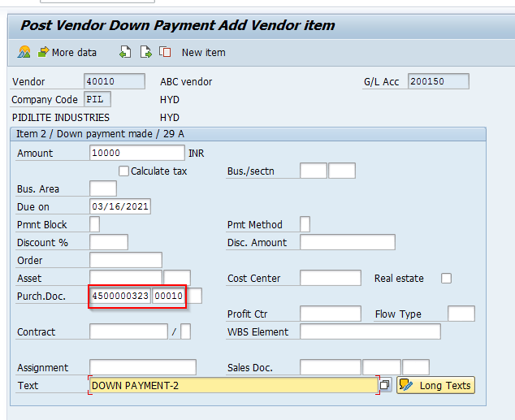Click the Discount % field
The height and width of the screenshot is (420, 515).
click(x=109, y=242)
